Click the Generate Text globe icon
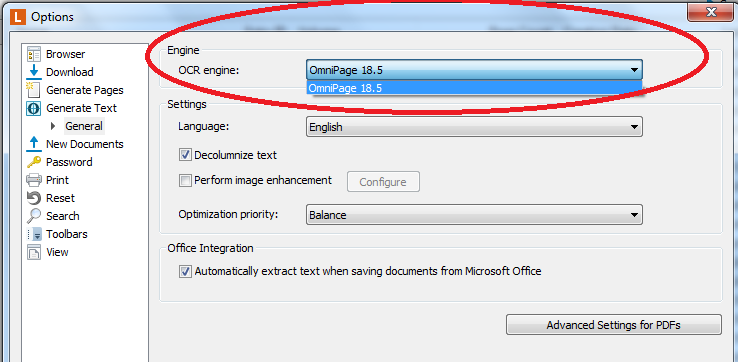The width and height of the screenshot is (738, 362). click(34, 108)
